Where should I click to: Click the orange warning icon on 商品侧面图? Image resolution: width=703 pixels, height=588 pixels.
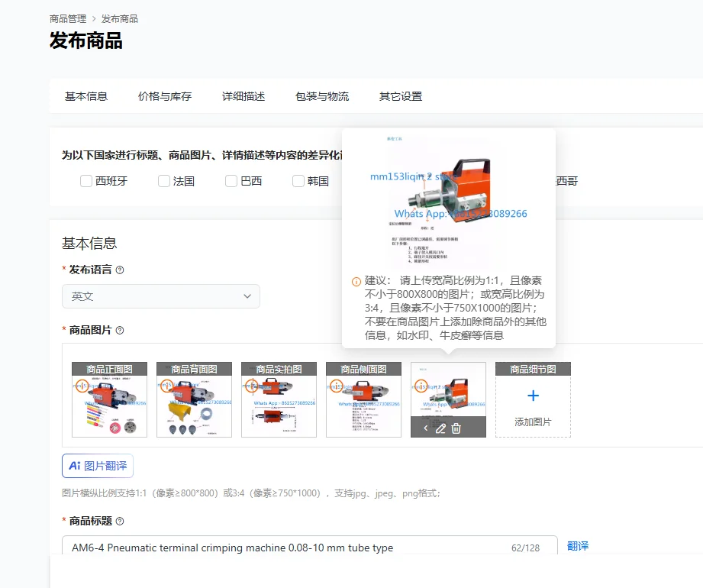(x=337, y=386)
